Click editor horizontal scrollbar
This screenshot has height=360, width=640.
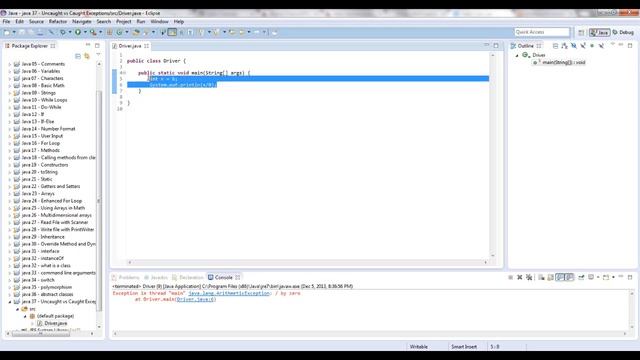click(307, 262)
